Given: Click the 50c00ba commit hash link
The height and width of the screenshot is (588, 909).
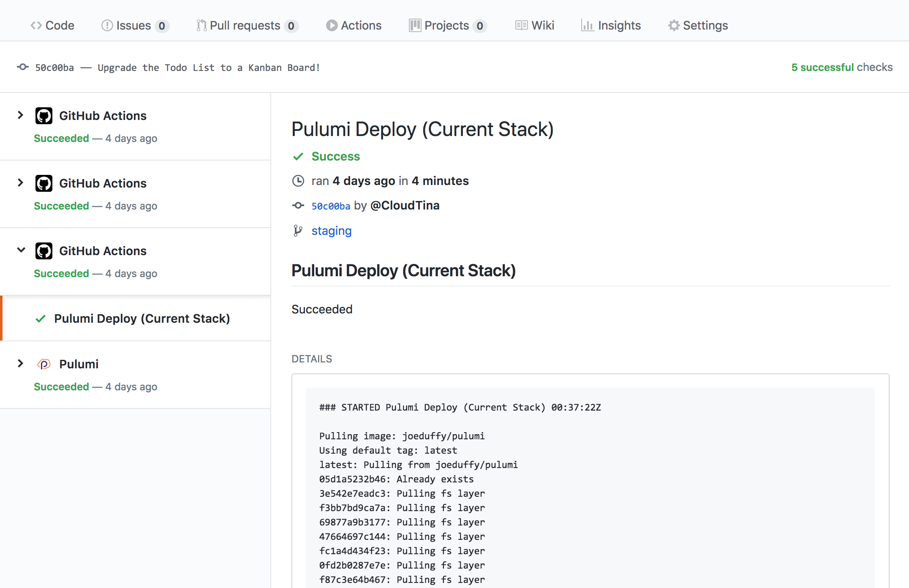Looking at the screenshot, I should tap(331, 205).
